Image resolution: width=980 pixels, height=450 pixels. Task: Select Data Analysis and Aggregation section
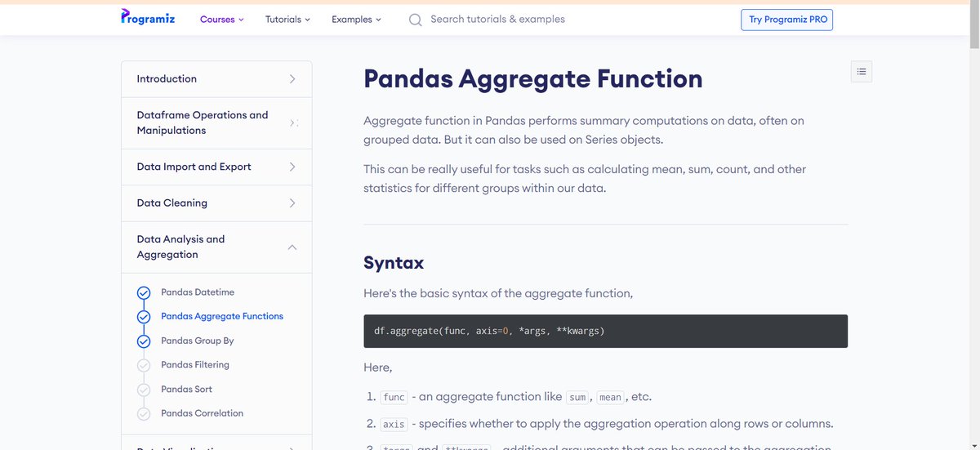tap(216, 247)
